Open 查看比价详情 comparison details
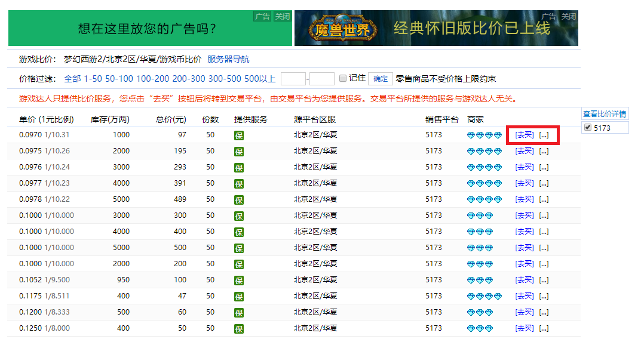The height and width of the screenshot is (342, 644). 605,114
